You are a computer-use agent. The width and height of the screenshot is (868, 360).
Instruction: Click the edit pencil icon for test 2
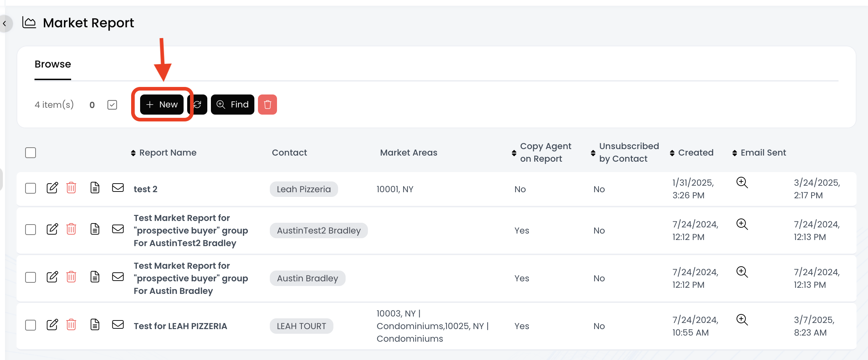pos(52,188)
